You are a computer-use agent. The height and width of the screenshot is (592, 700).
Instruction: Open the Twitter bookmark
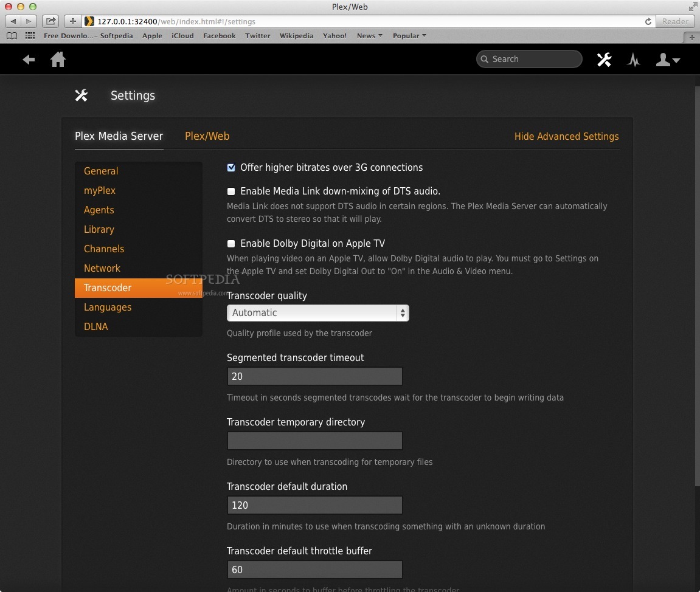[258, 36]
